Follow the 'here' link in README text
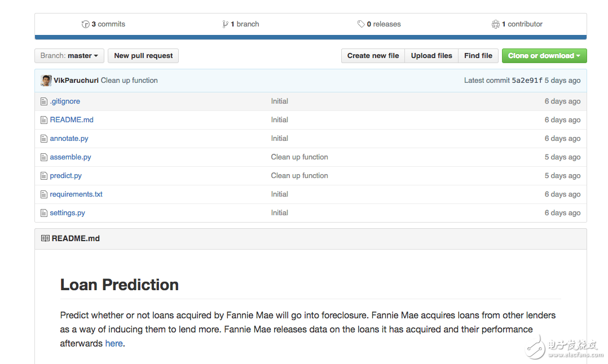 [114, 344]
